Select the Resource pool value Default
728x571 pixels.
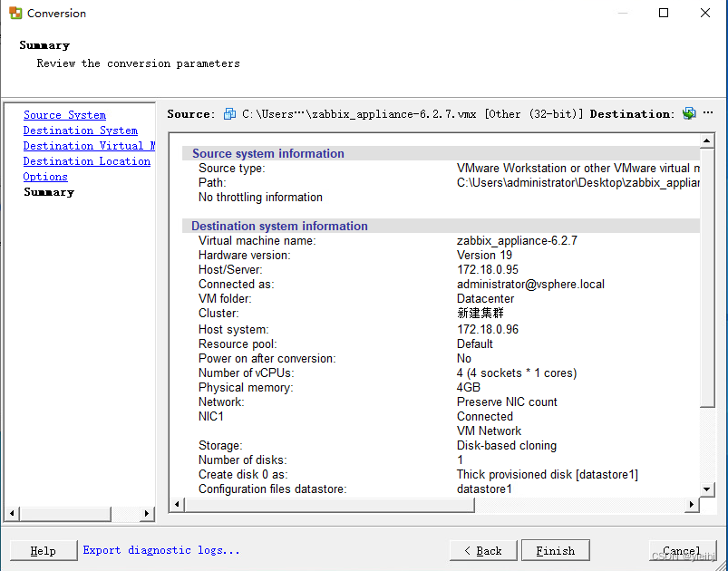click(x=474, y=344)
